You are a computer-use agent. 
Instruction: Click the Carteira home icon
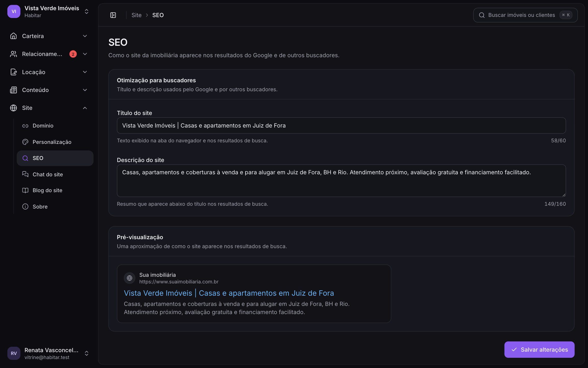pos(14,36)
